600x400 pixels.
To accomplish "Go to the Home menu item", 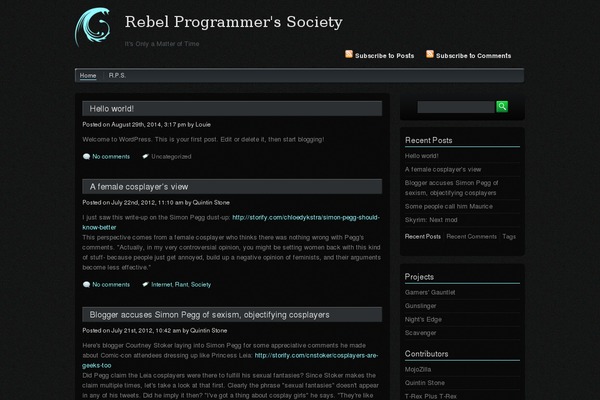I will pos(88,76).
